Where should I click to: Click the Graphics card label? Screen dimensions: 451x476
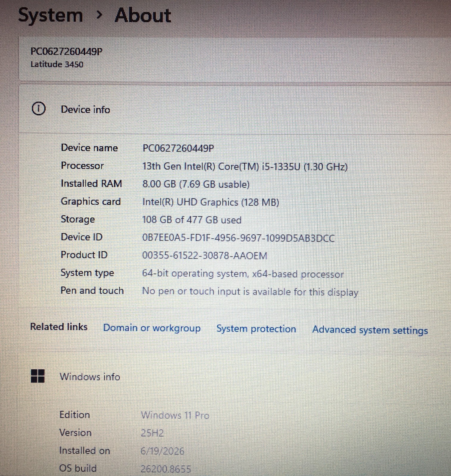[x=91, y=201]
